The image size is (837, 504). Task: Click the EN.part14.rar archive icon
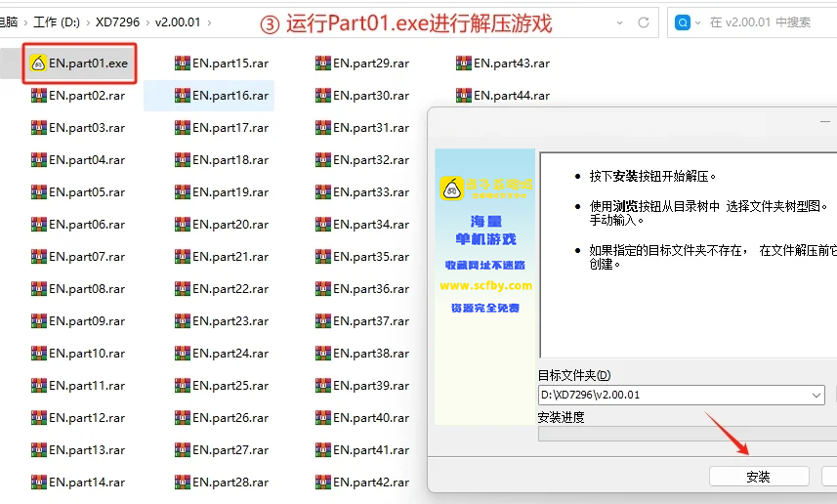(x=39, y=483)
